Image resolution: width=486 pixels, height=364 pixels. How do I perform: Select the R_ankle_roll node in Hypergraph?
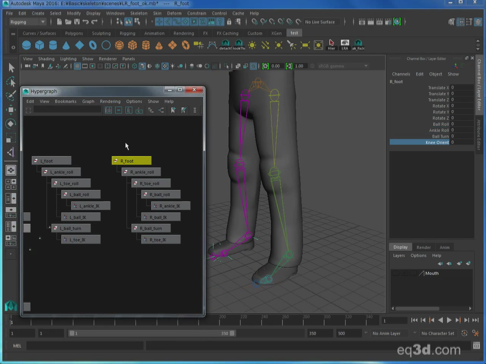click(x=141, y=172)
